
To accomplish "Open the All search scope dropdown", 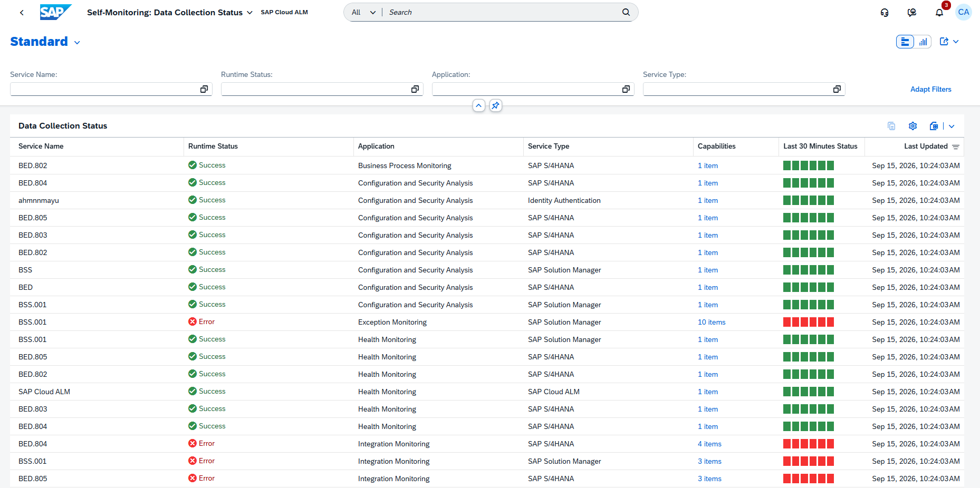I will 363,12.
